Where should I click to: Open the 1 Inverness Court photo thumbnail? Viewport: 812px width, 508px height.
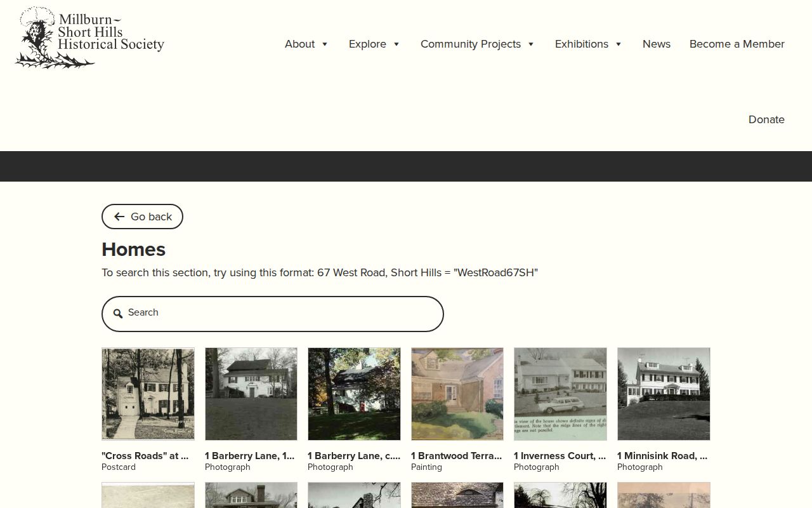pyautogui.click(x=560, y=394)
